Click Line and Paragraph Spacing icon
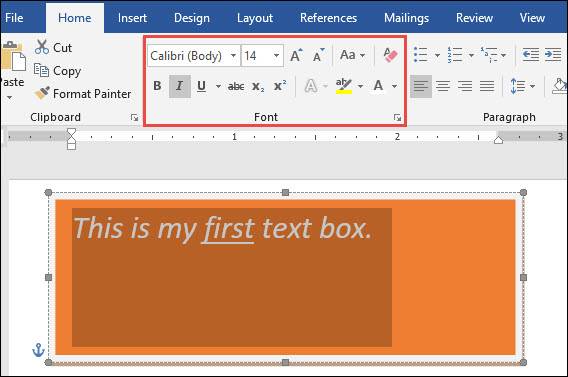The width and height of the screenshot is (568, 377). 518,86
